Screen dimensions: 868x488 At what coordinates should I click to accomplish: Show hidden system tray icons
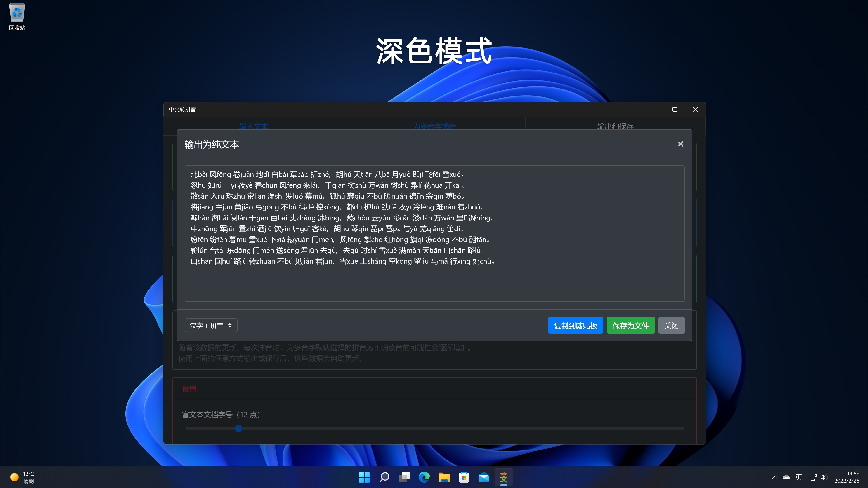click(775, 477)
